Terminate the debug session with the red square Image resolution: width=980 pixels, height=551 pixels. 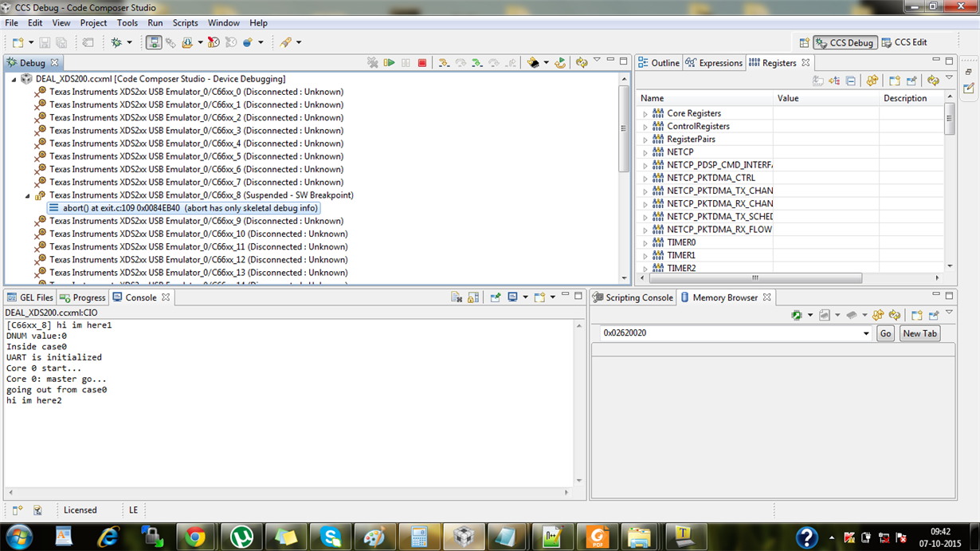[x=422, y=62]
